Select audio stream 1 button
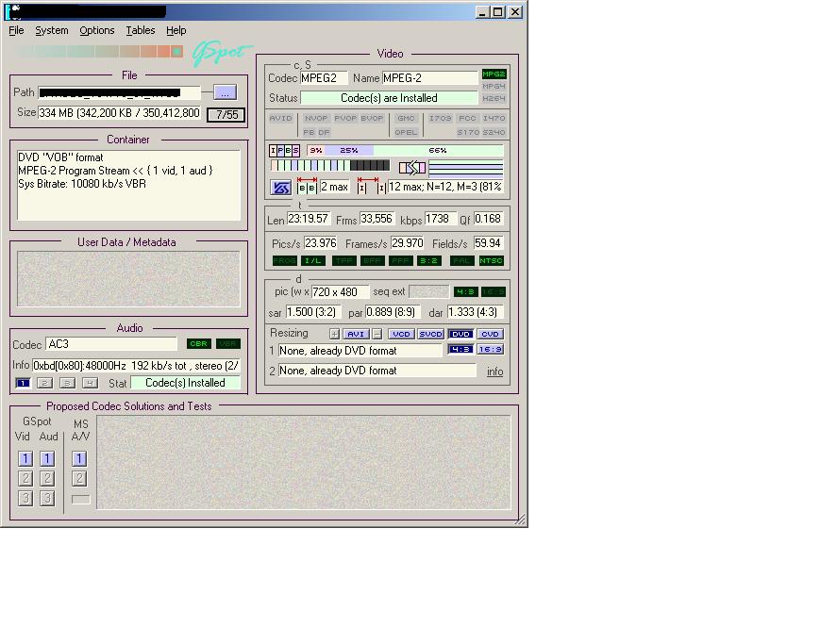 point(23,383)
